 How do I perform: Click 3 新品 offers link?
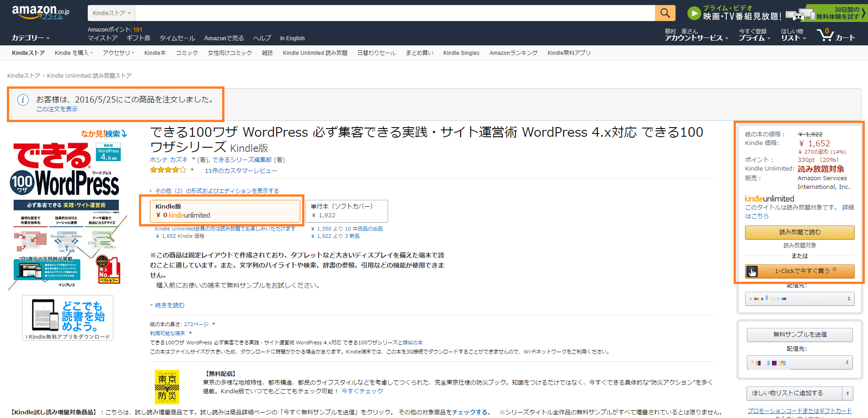point(351,236)
